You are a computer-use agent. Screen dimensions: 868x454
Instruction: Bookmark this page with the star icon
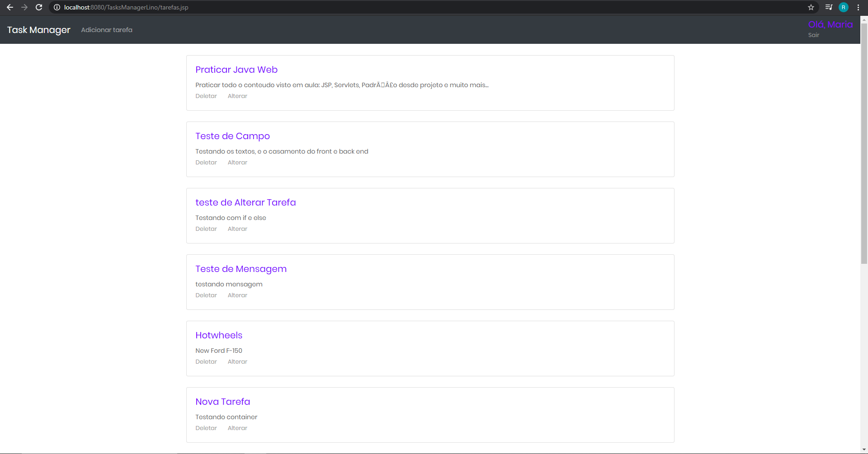(x=811, y=7)
